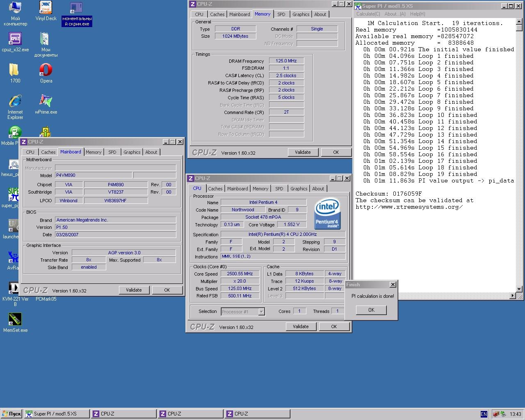This screenshot has height=420, width=525.
Task: Click the DRAM Frequency 125.0 MHz value
Action: pos(286,61)
